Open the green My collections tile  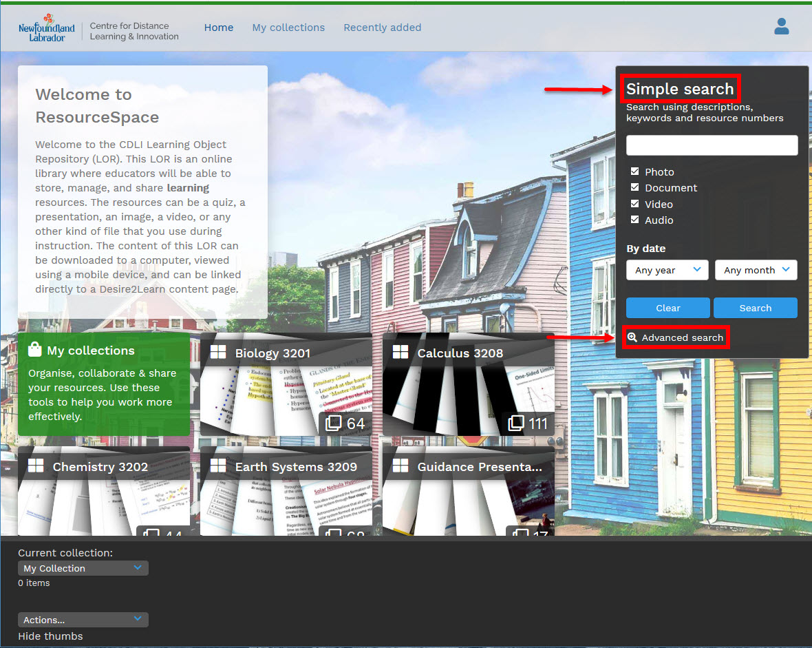tap(104, 384)
